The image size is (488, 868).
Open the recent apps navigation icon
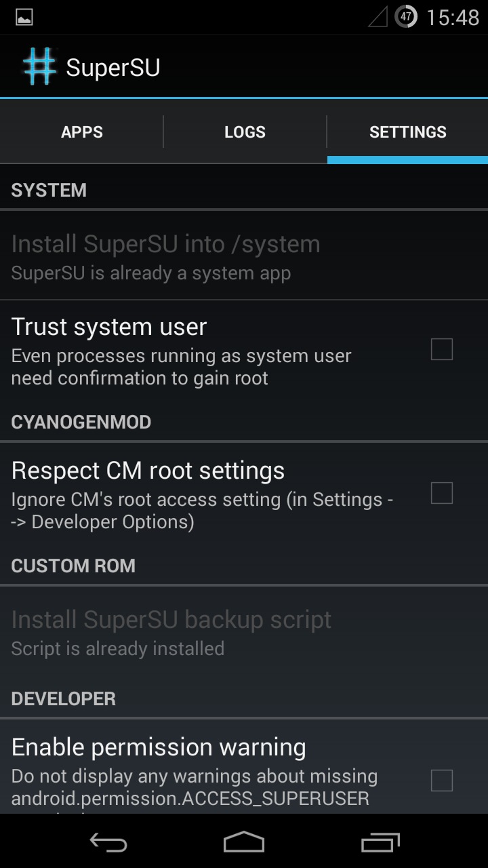coord(380,842)
